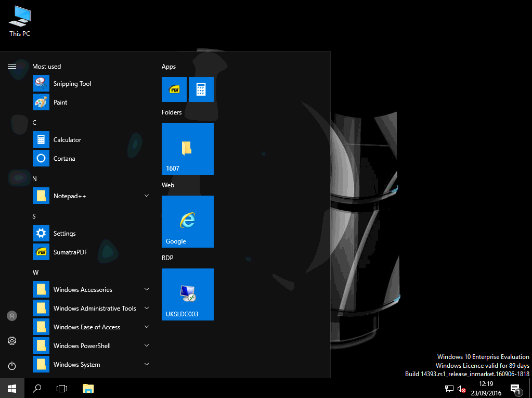
Task: Click the letter C section header
Action: [34, 122]
